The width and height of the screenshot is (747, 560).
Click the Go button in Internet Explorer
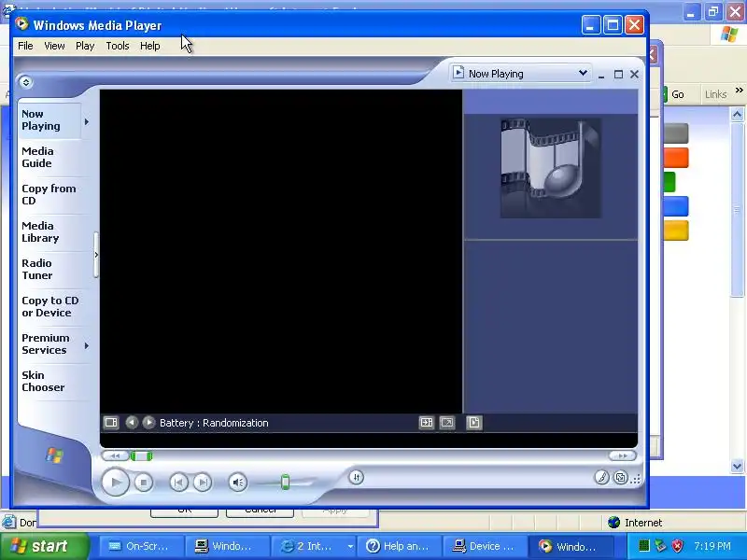[673, 94]
